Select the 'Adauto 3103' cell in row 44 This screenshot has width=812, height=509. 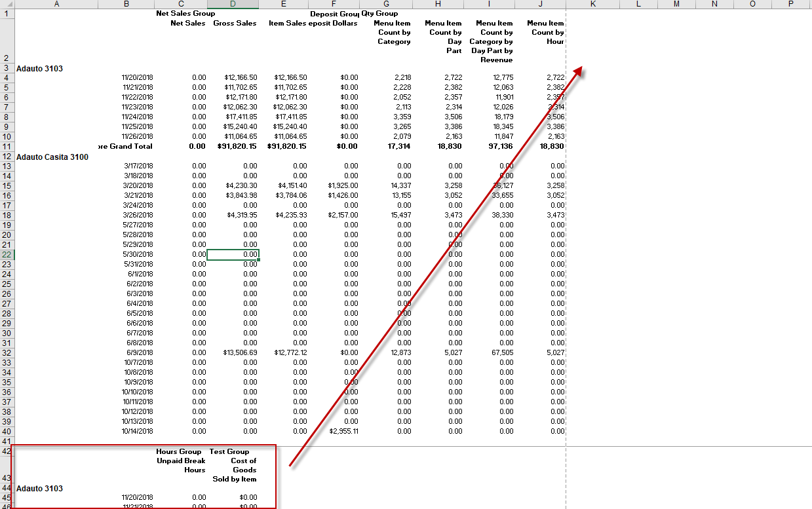tap(39, 489)
